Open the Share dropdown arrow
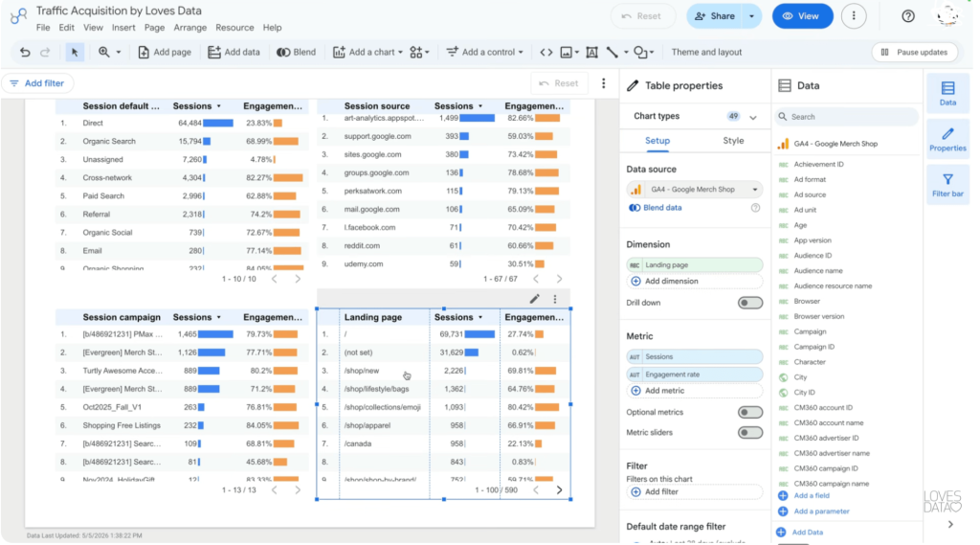980x545 pixels. tap(752, 16)
